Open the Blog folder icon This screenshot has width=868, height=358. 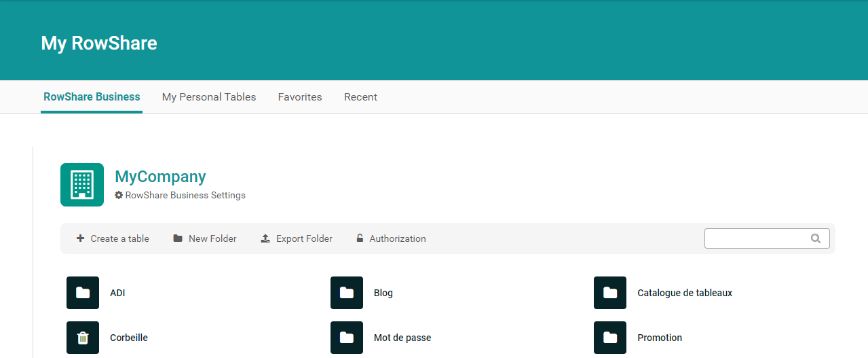coord(347,293)
